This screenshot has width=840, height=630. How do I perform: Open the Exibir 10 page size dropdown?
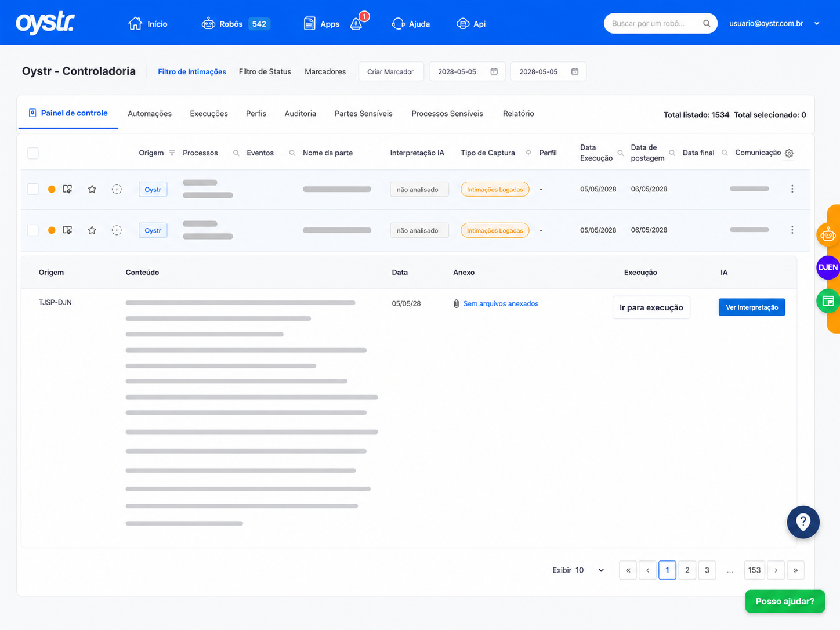click(578, 570)
